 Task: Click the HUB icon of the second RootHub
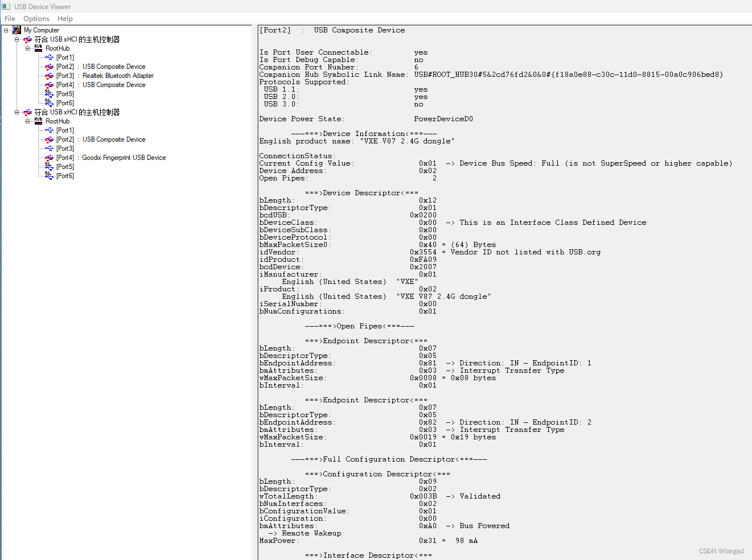38,121
